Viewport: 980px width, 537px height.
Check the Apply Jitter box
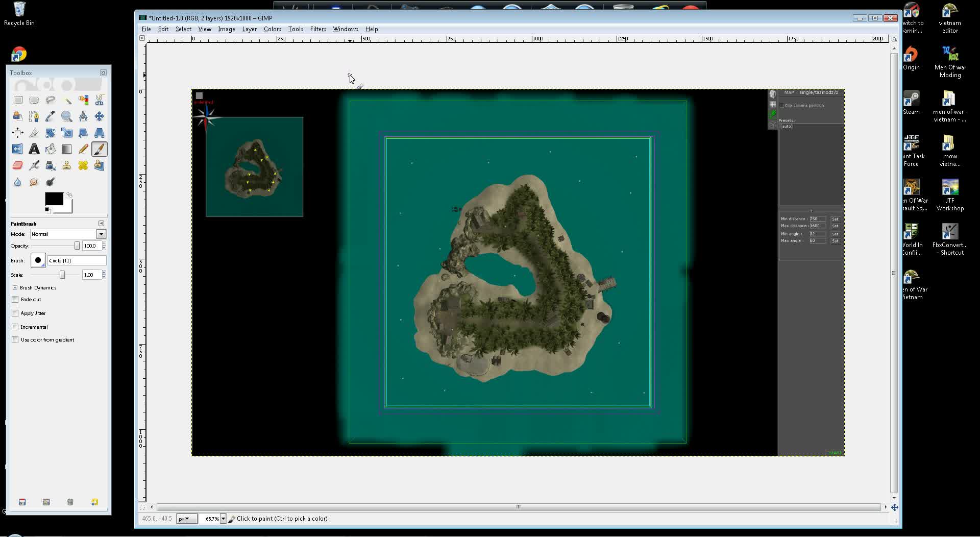pyautogui.click(x=15, y=313)
